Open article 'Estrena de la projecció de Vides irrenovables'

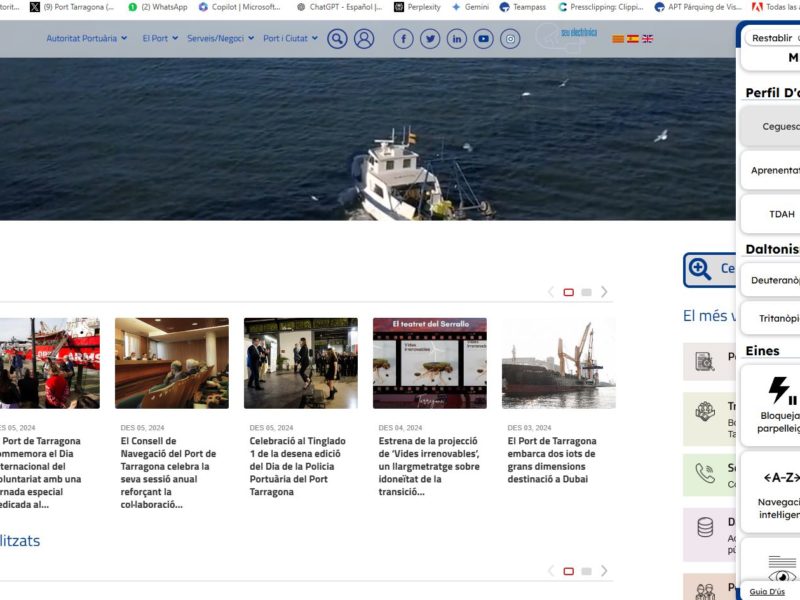(429, 466)
